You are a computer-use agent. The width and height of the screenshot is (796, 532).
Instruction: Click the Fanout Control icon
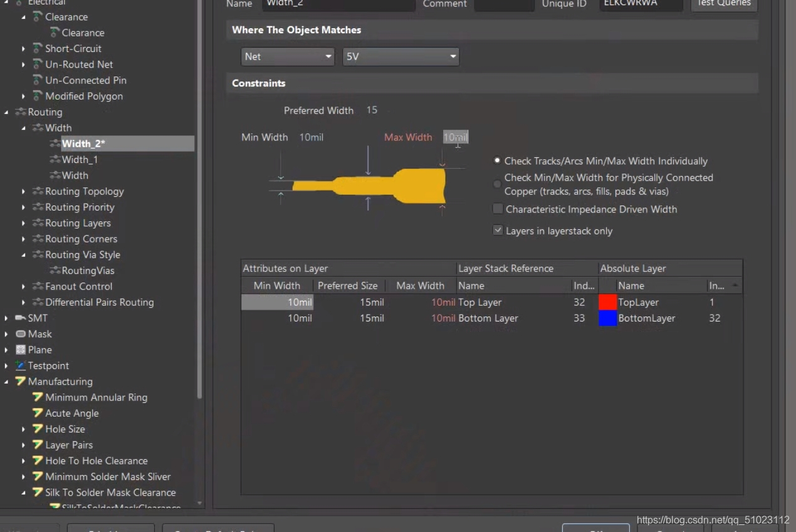click(x=38, y=286)
